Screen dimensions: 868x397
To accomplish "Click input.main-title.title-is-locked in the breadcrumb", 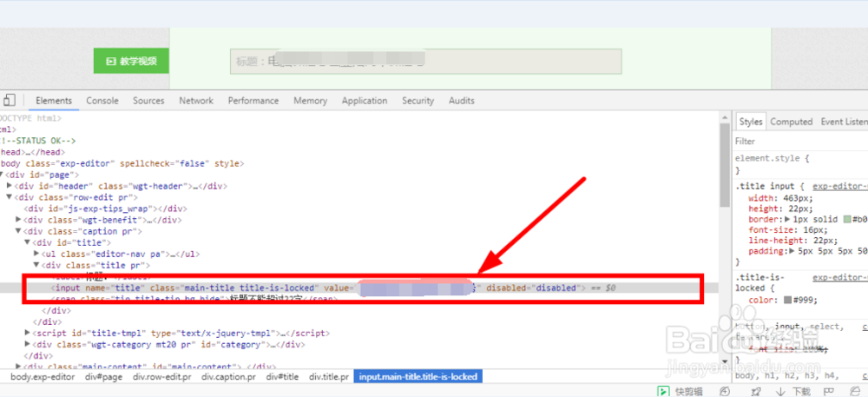I will click(418, 376).
